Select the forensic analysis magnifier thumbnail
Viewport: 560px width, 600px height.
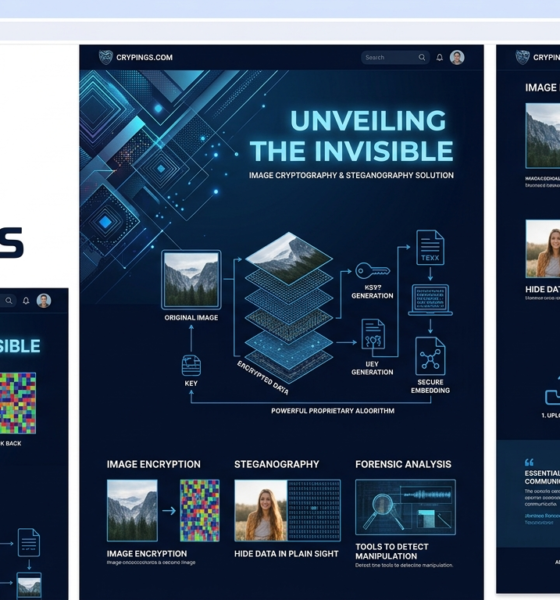click(405, 507)
